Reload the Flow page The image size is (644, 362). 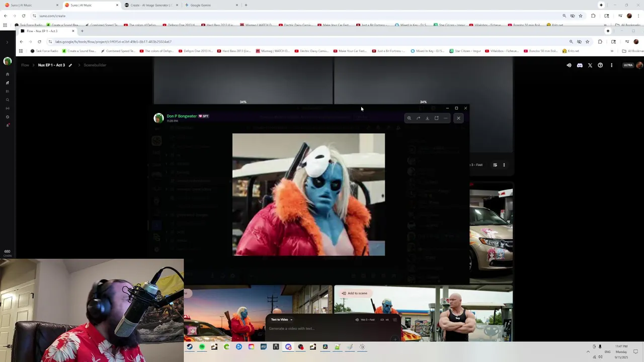pyautogui.click(x=39, y=42)
